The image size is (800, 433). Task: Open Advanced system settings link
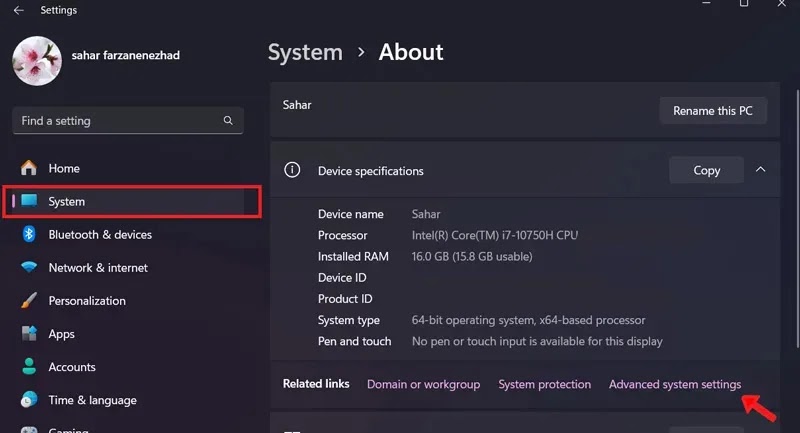675,385
